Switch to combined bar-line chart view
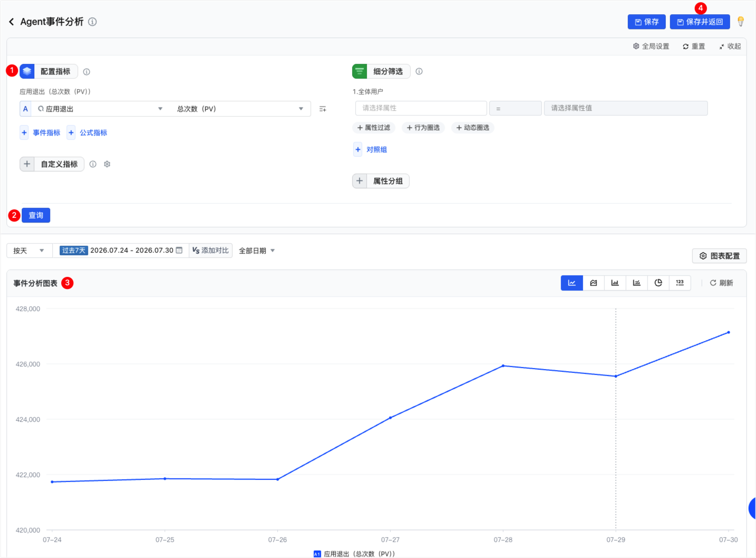This screenshot has height=558, width=756. coord(636,283)
